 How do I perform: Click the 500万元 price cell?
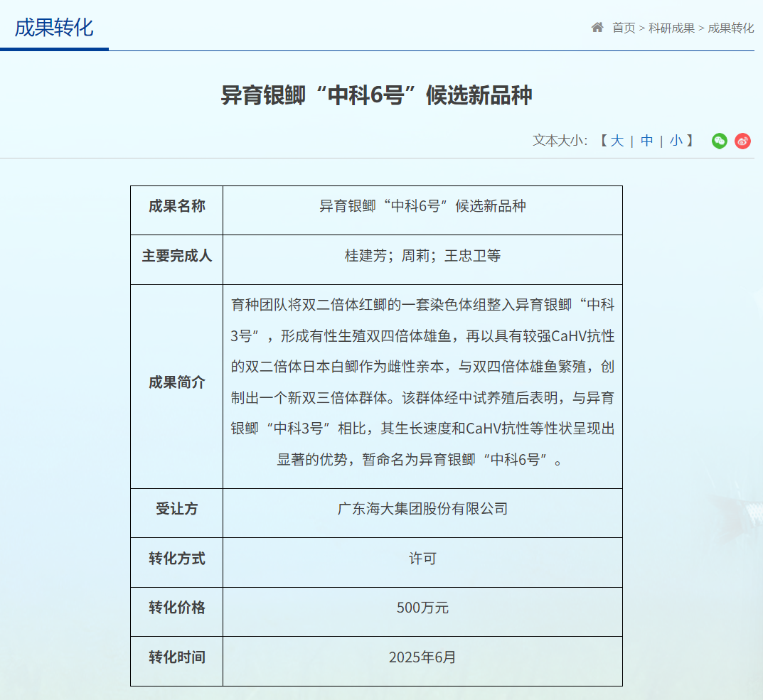422,612
